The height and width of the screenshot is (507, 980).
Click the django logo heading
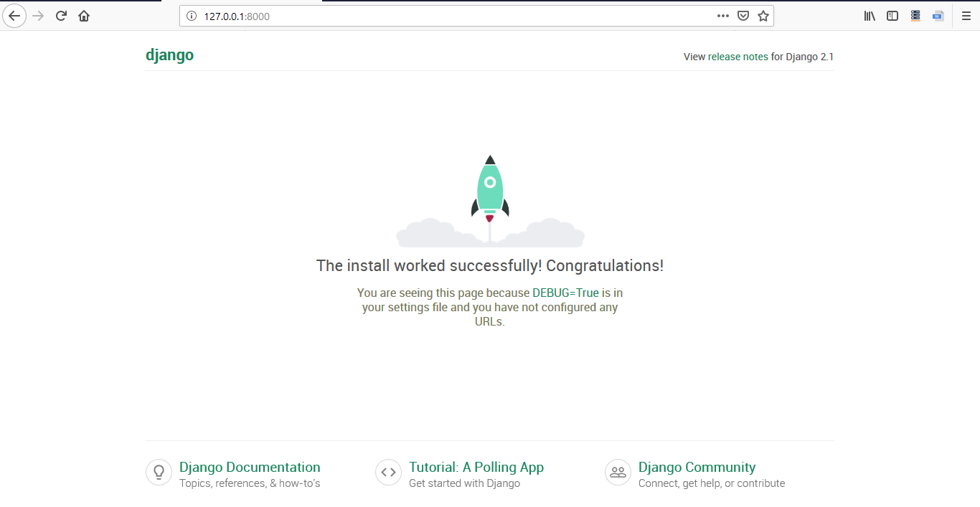170,55
